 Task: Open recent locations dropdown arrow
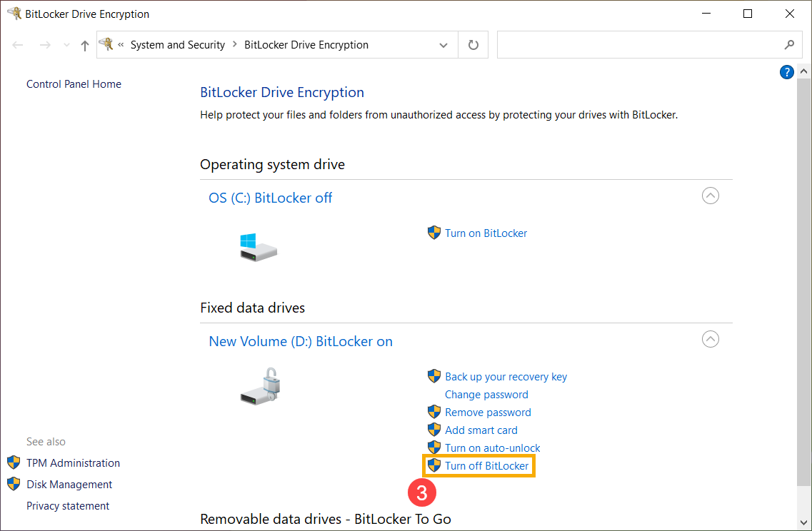point(66,45)
